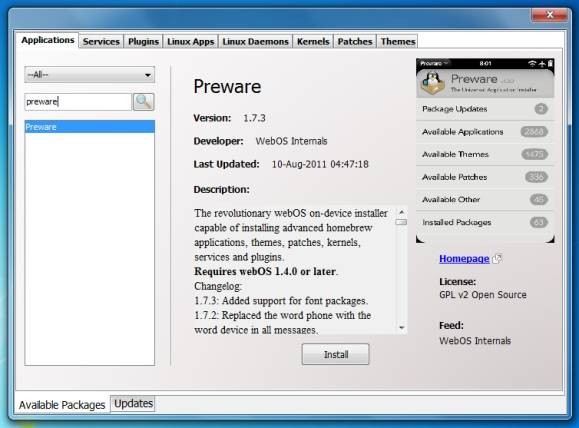Click the magnifier search icon button
This screenshot has width=579, height=428.
pyautogui.click(x=144, y=102)
